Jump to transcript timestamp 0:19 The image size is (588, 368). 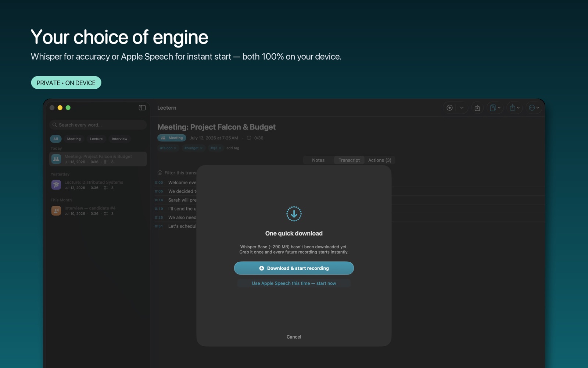[x=159, y=209]
